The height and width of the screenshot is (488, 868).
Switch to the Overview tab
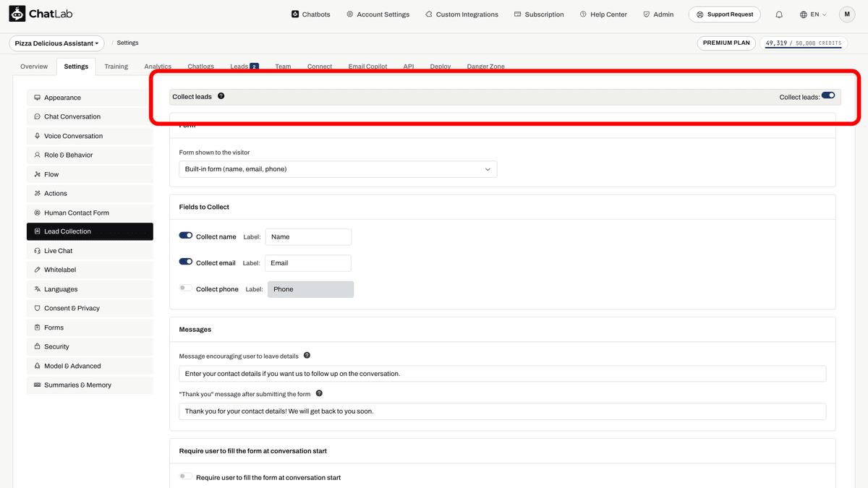click(34, 67)
